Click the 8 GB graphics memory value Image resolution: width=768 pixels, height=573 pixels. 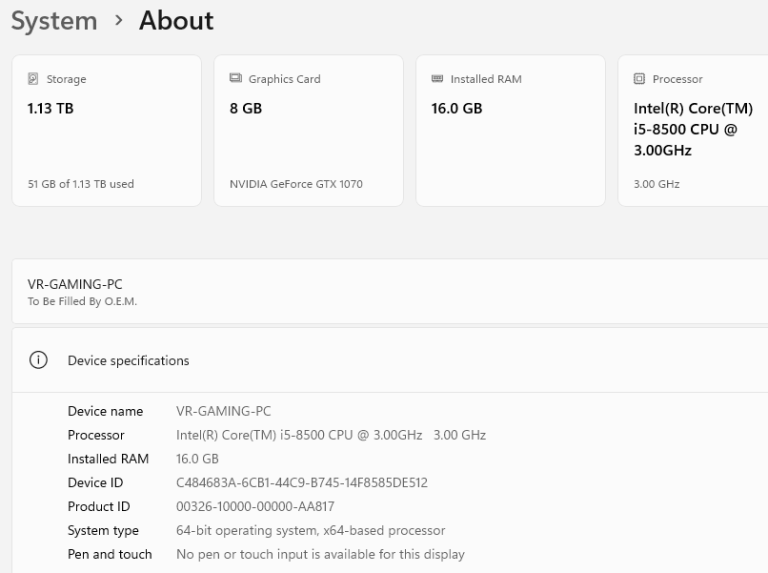[x=246, y=109]
